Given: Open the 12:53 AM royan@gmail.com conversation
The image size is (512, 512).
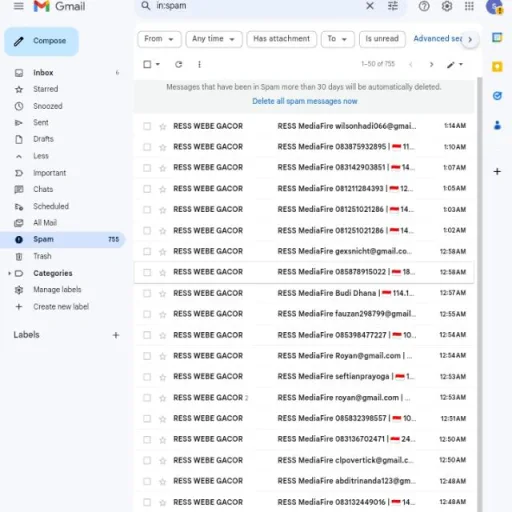Looking at the screenshot, I should [304, 398].
